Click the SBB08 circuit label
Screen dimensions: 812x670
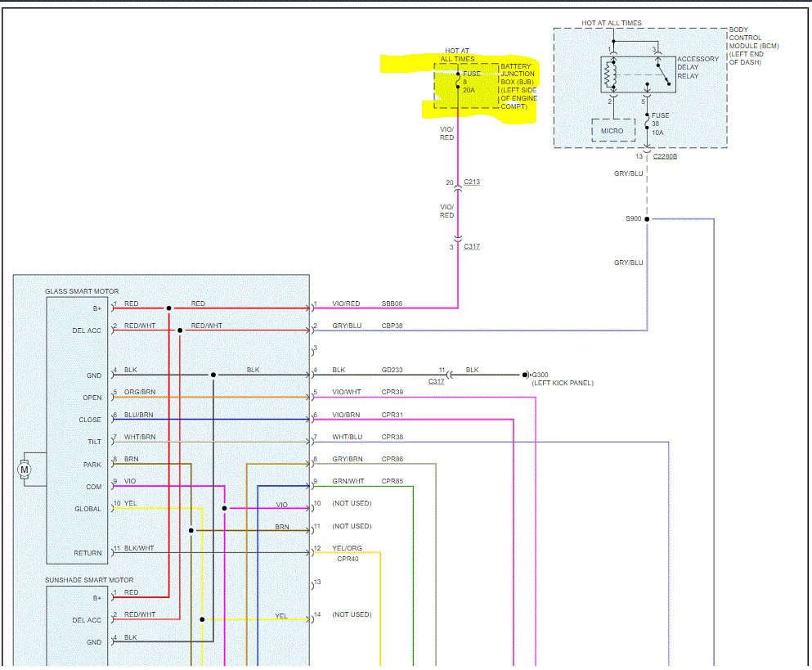click(393, 304)
